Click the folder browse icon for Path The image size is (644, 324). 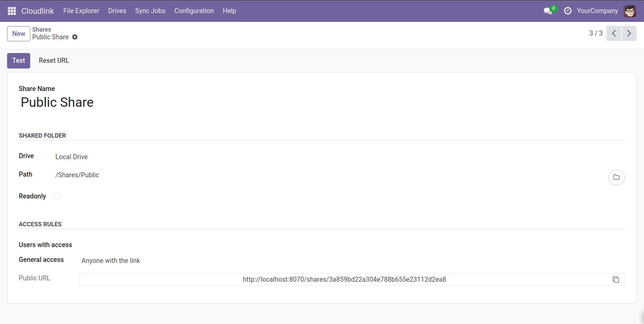[616, 177]
